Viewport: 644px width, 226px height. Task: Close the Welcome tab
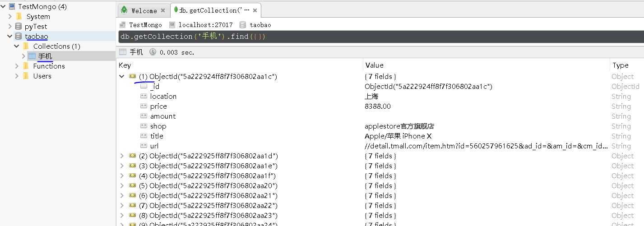coord(163,10)
